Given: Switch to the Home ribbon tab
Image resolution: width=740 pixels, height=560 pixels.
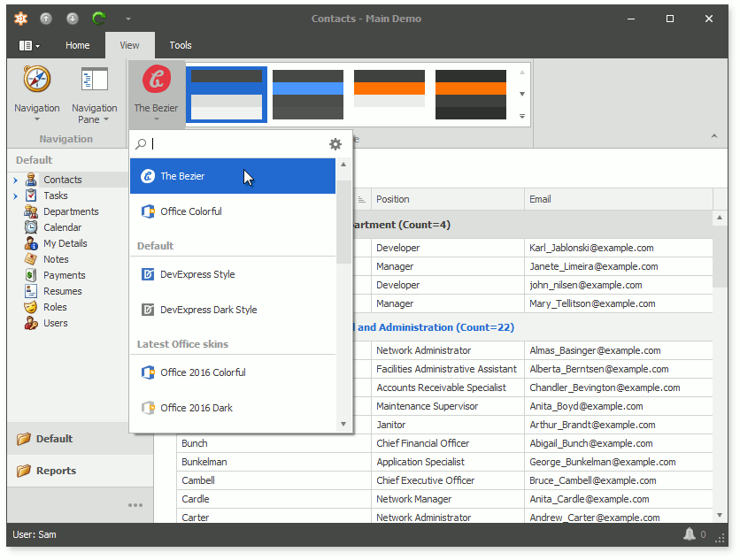Looking at the screenshot, I should (x=77, y=45).
